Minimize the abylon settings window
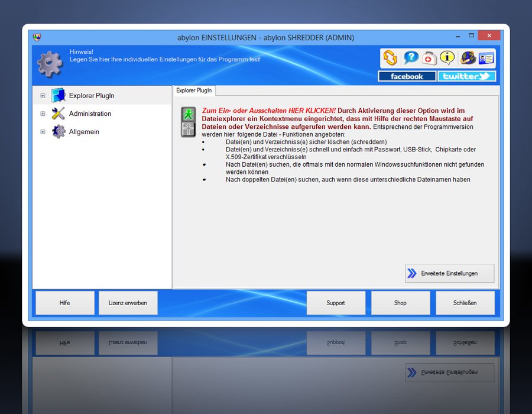 pyautogui.click(x=458, y=35)
